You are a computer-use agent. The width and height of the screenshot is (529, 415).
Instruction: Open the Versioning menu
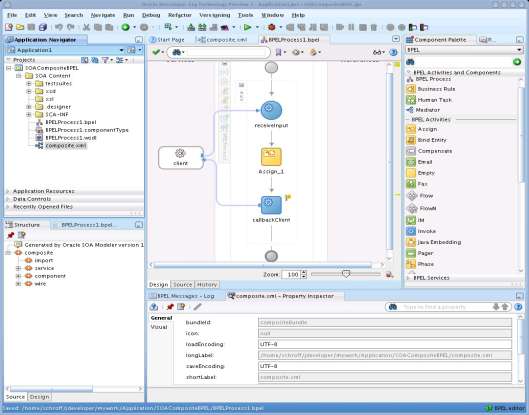215,15
